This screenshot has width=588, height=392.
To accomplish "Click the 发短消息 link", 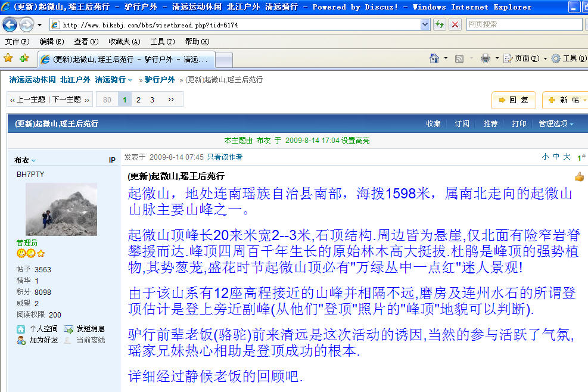I will click(x=90, y=329).
